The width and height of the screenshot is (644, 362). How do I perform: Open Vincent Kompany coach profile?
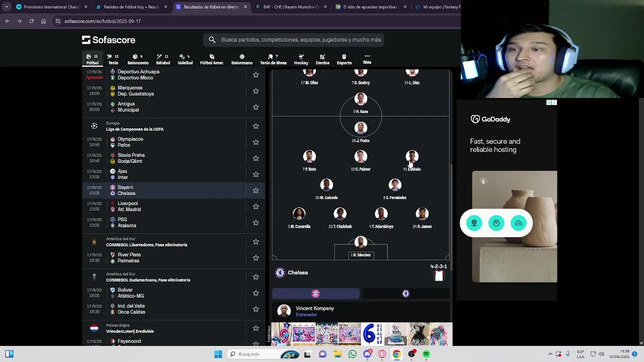point(360,311)
